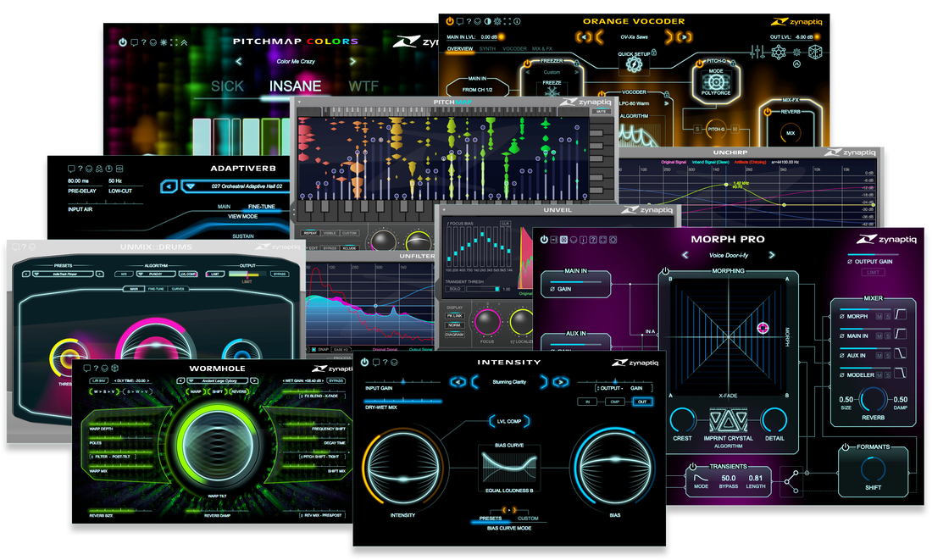932x560 pixels.
Task: Select Presets bias curve mode in Intensity
Action: coord(491,518)
